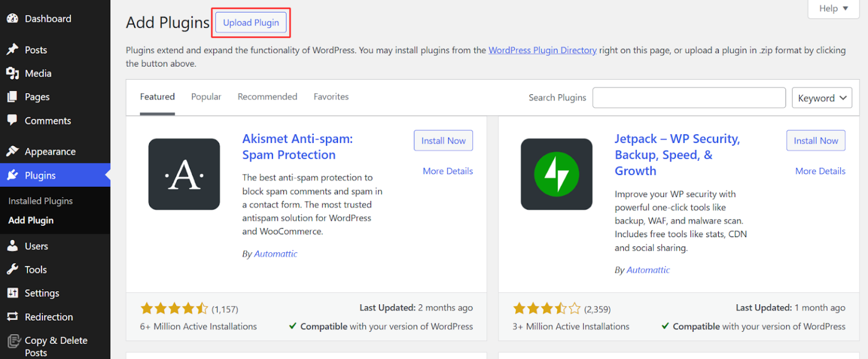
Task: Click the Tools wrench icon
Action: 12,269
